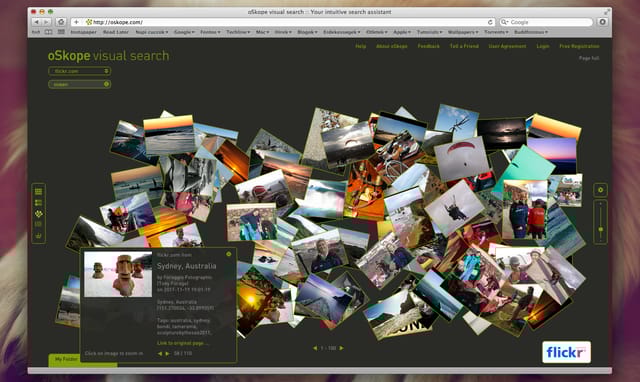The width and height of the screenshot is (640, 382).
Task: Show next photo in info panel
Action: 167,353
